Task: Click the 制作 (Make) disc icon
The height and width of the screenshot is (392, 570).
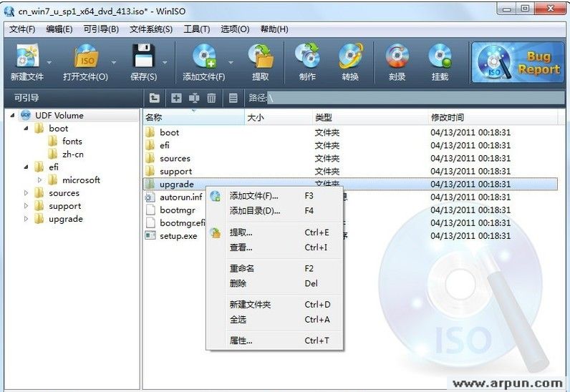Action: (308, 57)
